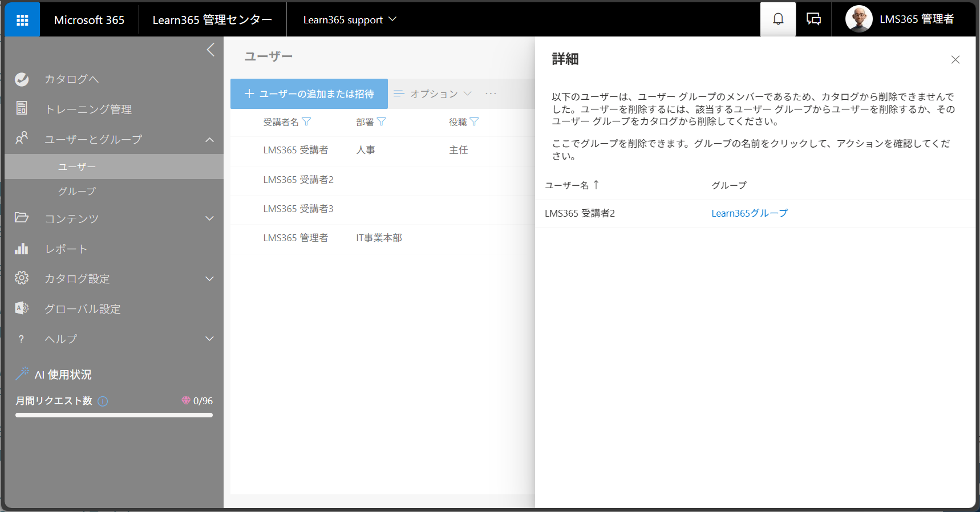Select the ユーザー submenu item
The height and width of the screenshot is (512, 980).
click(114, 166)
